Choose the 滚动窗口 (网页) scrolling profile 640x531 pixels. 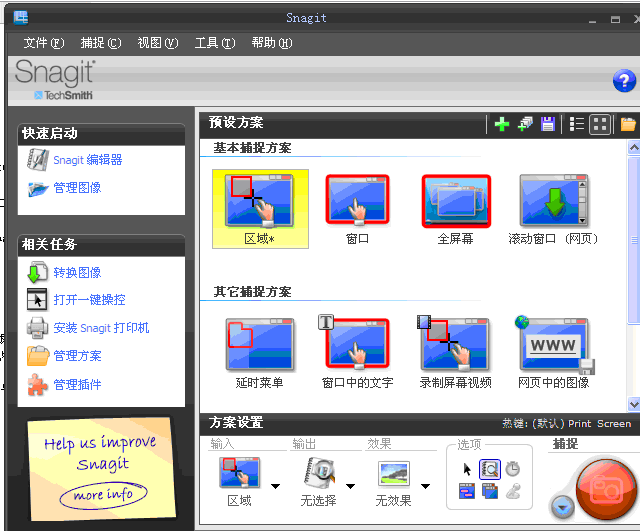pyautogui.click(x=553, y=210)
